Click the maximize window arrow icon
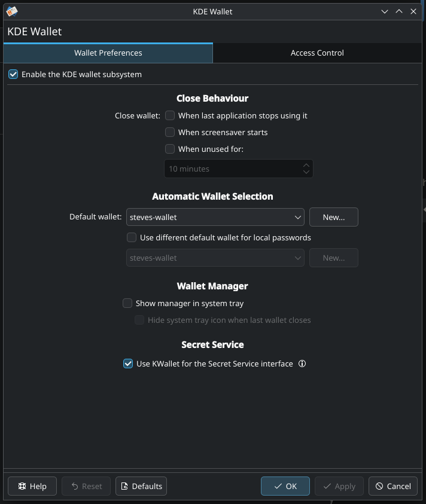Viewport: 426px width, 504px height. click(399, 11)
